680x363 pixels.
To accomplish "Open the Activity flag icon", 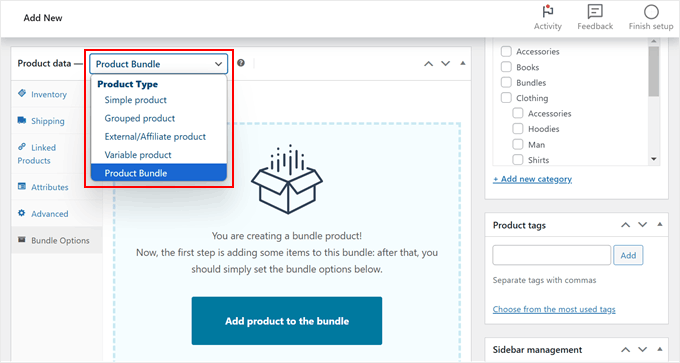I will click(x=548, y=11).
